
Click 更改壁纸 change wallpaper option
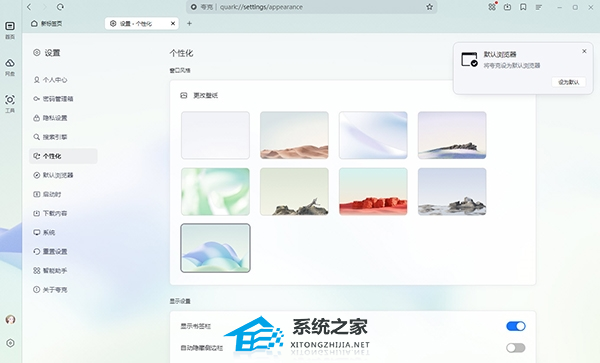pos(199,95)
